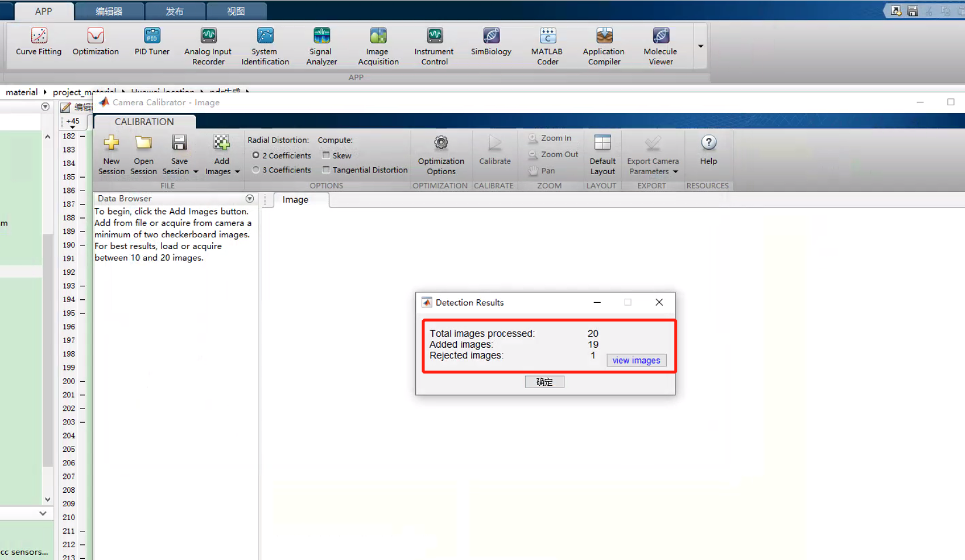
Task: Apply Default Layout
Action: click(602, 155)
